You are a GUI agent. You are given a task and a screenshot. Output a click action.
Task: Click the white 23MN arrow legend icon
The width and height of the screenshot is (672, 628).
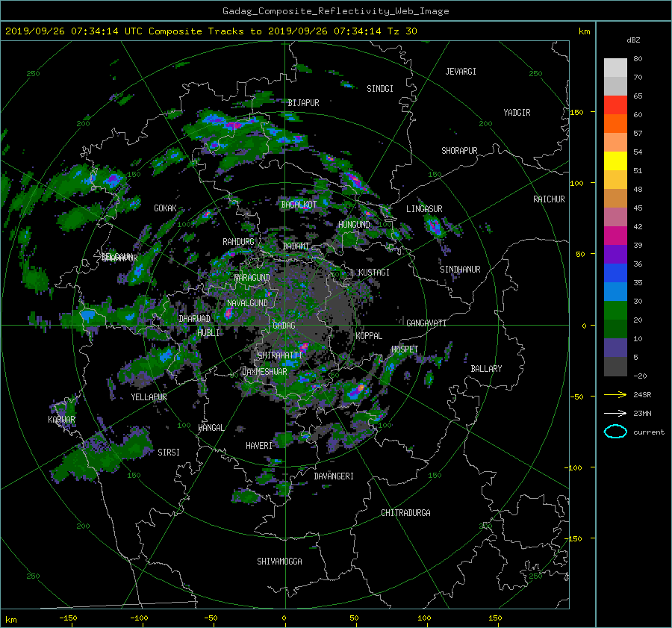point(615,413)
